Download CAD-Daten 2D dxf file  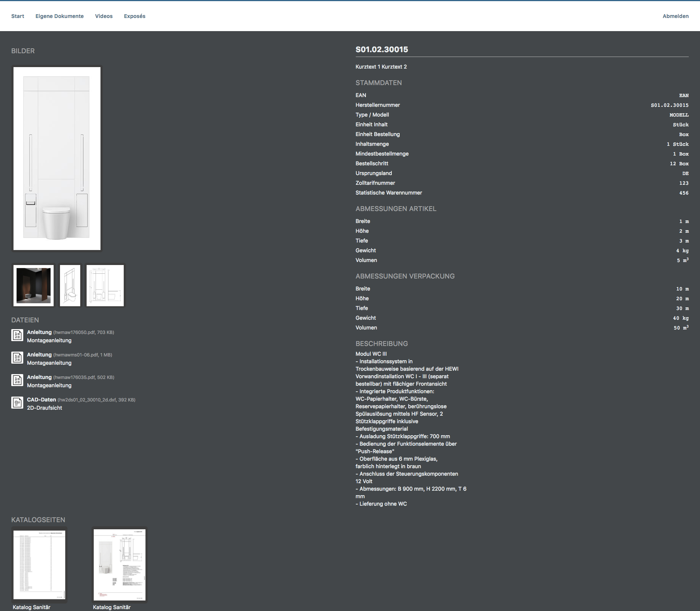pos(42,400)
